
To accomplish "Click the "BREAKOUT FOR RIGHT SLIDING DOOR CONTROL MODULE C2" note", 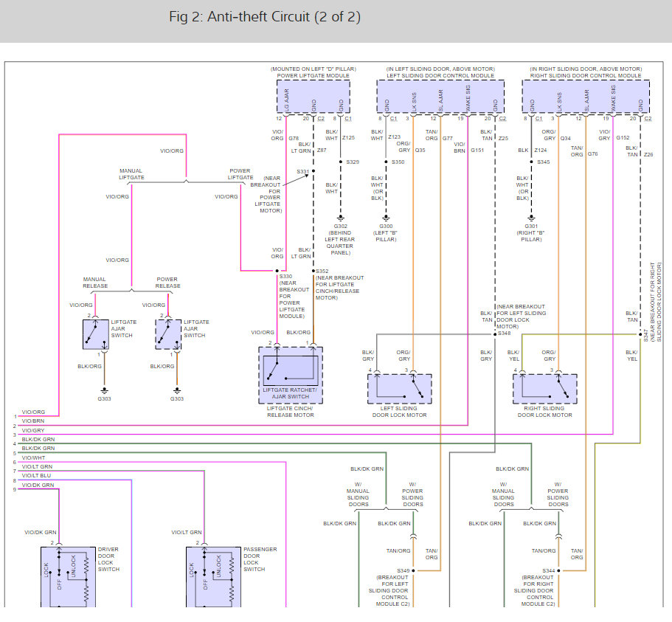I will [x=535, y=591].
